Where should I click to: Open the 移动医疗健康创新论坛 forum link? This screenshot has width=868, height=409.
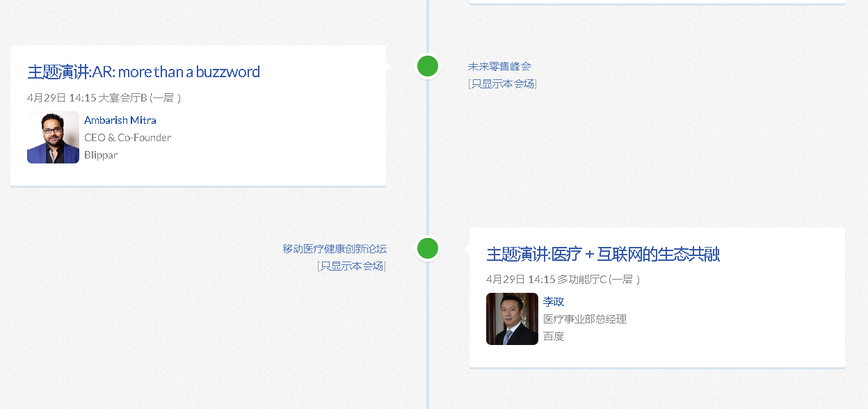[335, 248]
